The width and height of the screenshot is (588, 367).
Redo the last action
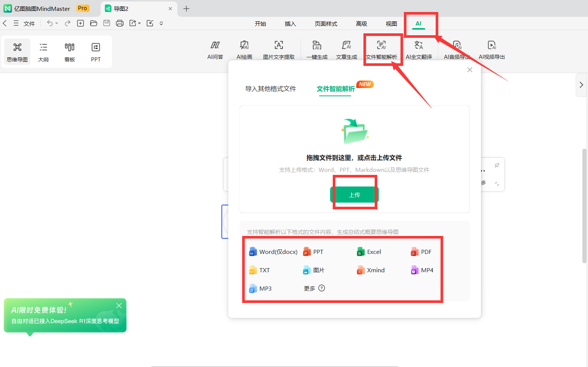[68, 23]
